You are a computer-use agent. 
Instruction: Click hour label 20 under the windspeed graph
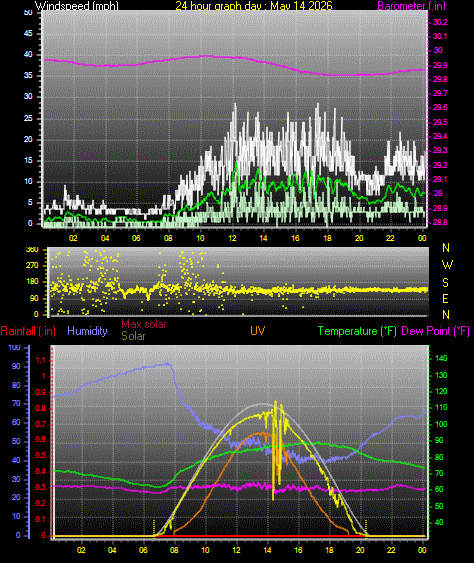(359, 238)
